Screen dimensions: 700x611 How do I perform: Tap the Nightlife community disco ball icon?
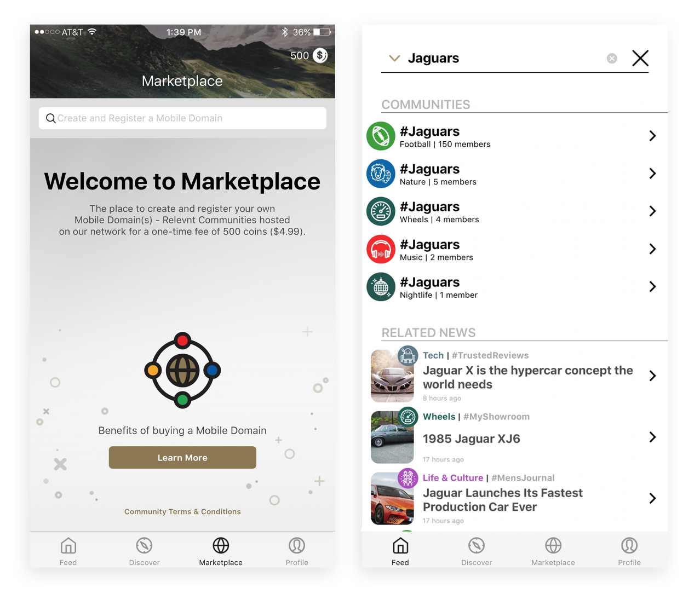pyautogui.click(x=381, y=287)
